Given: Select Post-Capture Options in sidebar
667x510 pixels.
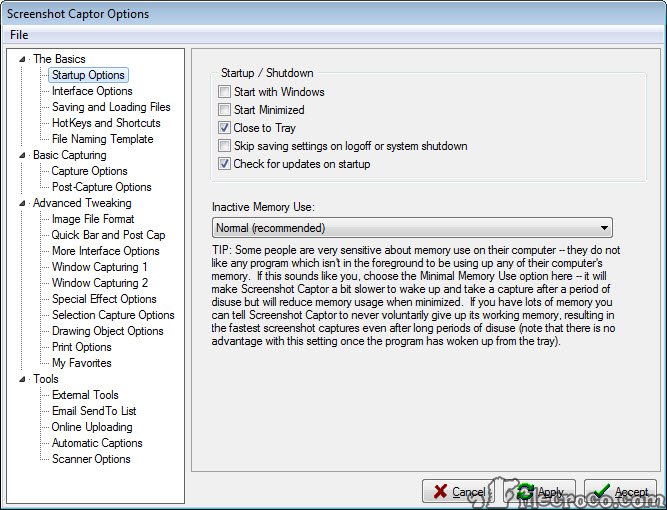Looking at the screenshot, I should [102, 187].
